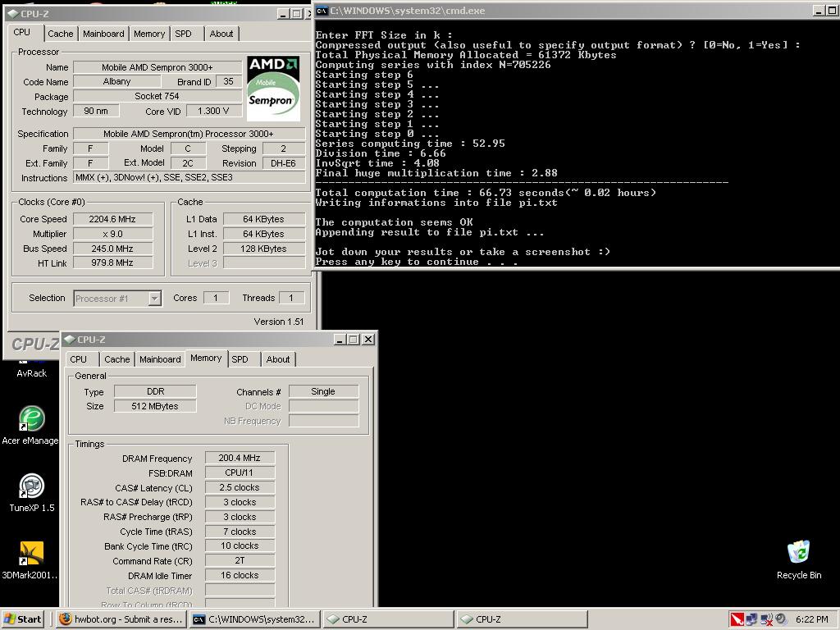Click the Code Name field Albany
The image size is (840, 630).
(116, 81)
